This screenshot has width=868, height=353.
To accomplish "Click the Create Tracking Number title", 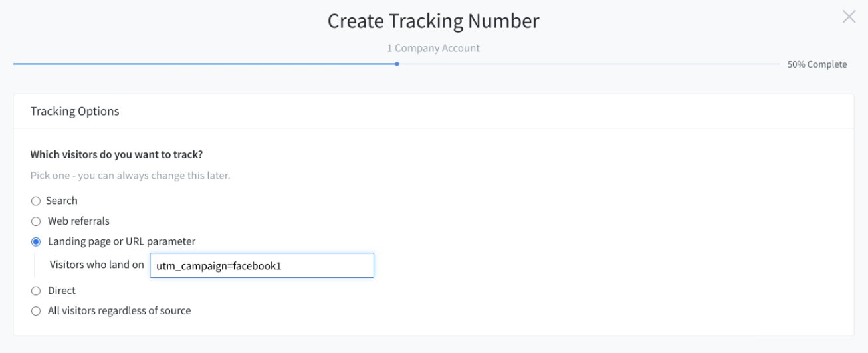I will (433, 21).
